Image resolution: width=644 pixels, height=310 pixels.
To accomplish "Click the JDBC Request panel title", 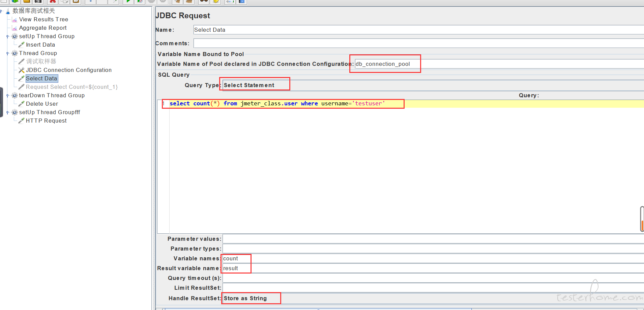I will click(x=183, y=16).
